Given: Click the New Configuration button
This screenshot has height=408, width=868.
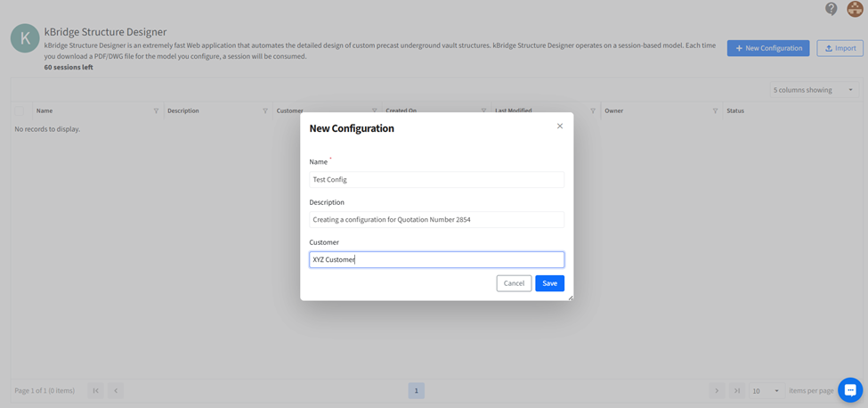Looking at the screenshot, I should click(768, 48).
